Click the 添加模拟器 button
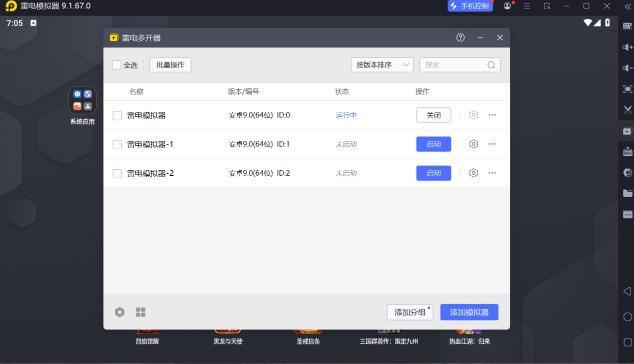 (469, 312)
